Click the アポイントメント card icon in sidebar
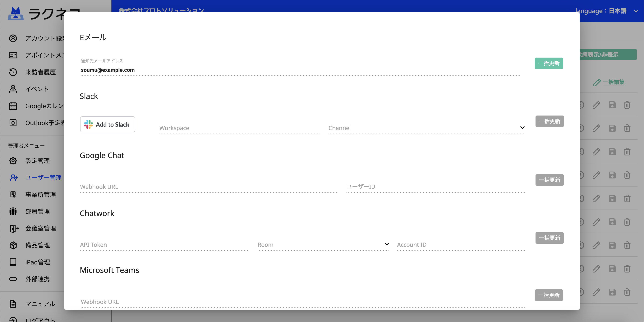Image resolution: width=644 pixels, height=322 pixels. (13, 55)
